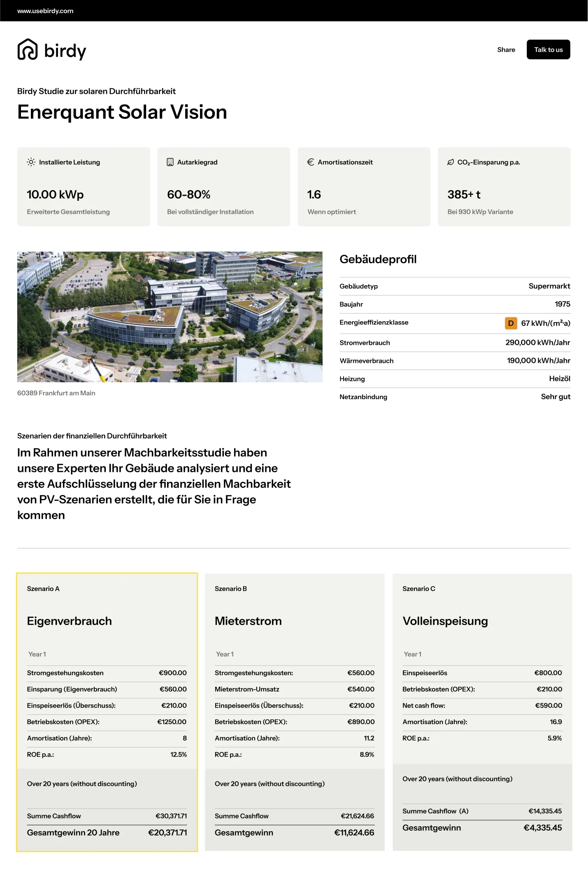Click the Heizöl heating value

tap(560, 379)
